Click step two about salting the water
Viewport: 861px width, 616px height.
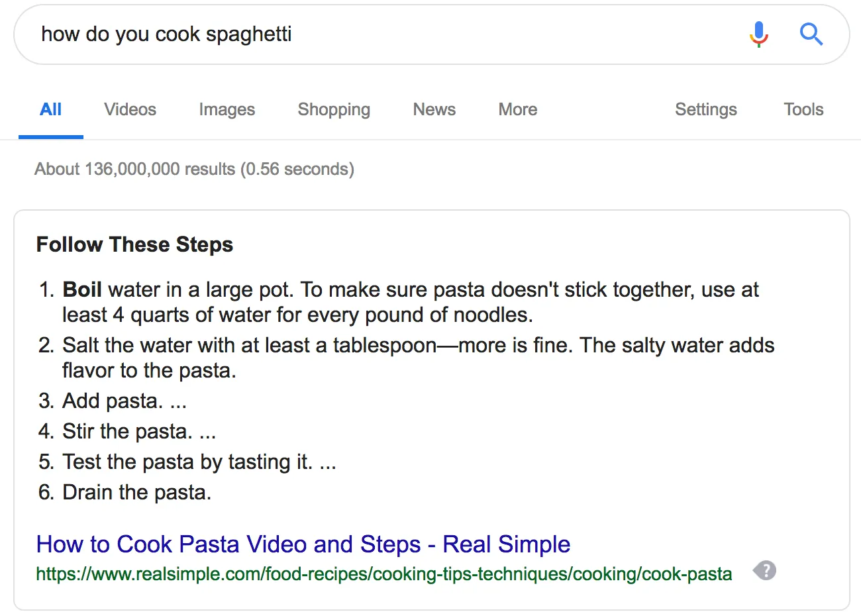pyautogui.click(x=405, y=358)
